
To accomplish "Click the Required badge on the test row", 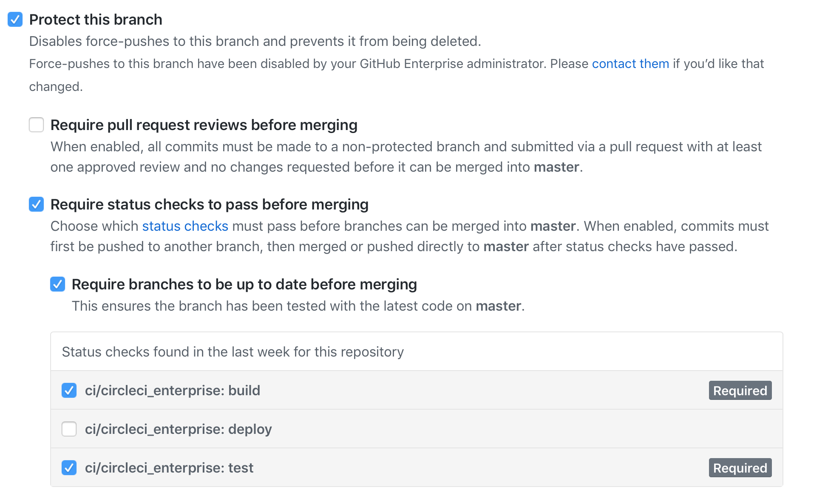I will point(740,468).
